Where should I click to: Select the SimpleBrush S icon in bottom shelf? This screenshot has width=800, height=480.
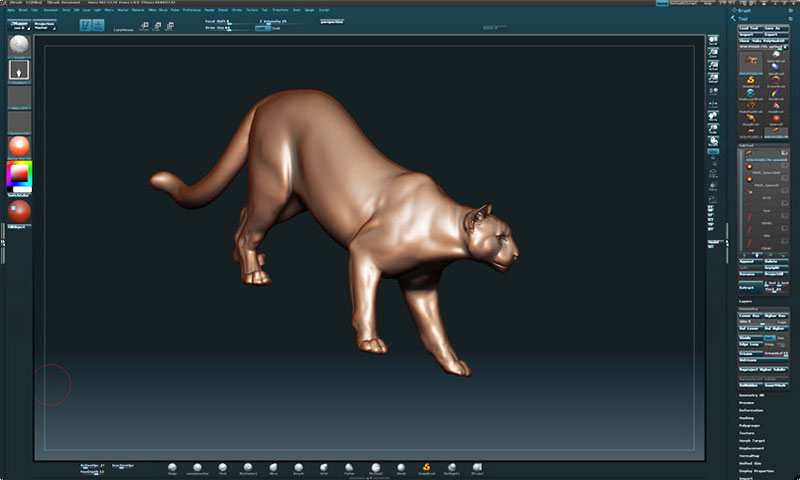[427, 468]
